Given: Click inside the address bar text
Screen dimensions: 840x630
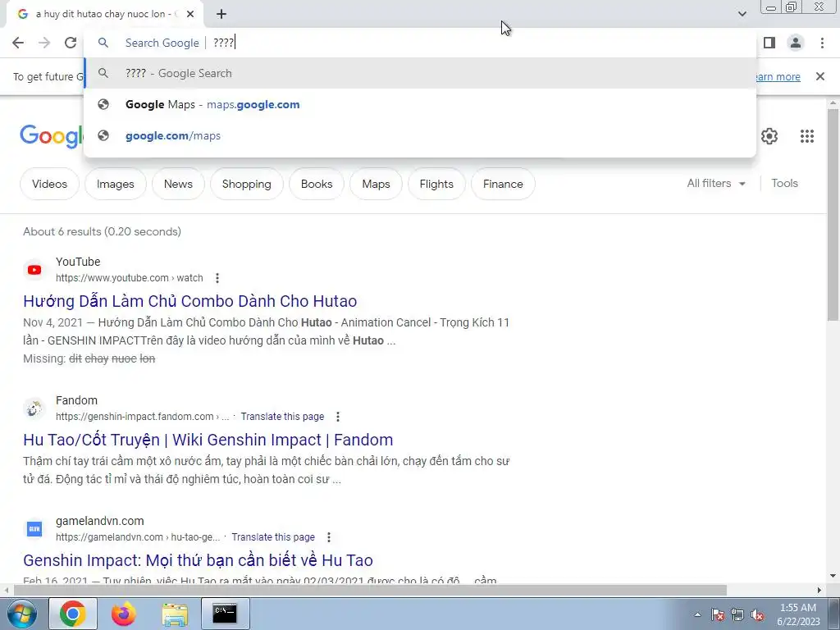Looking at the screenshot, I should pyautogui.click(x=223, y=43).
